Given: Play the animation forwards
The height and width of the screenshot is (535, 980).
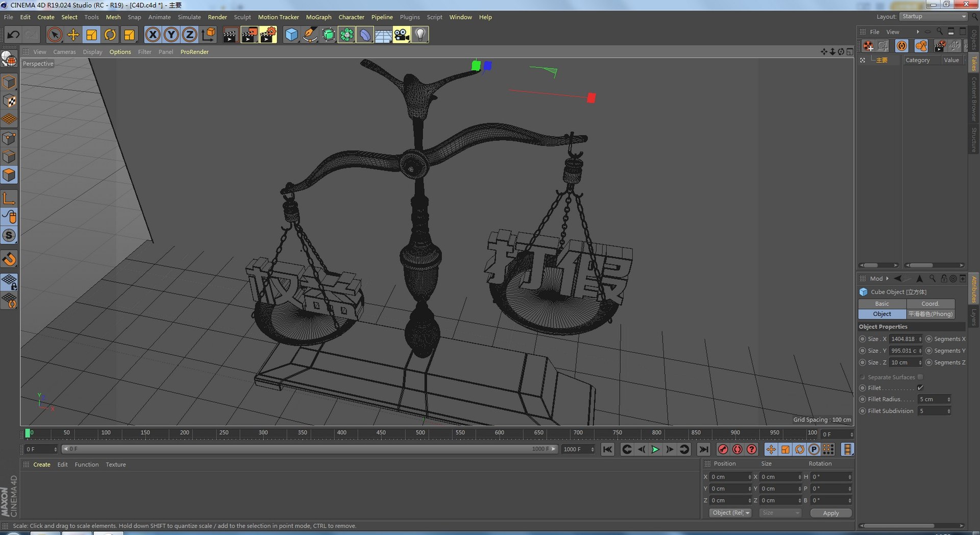Looking at the screenshot, I should pyautogui.click(x=655, y=449).
